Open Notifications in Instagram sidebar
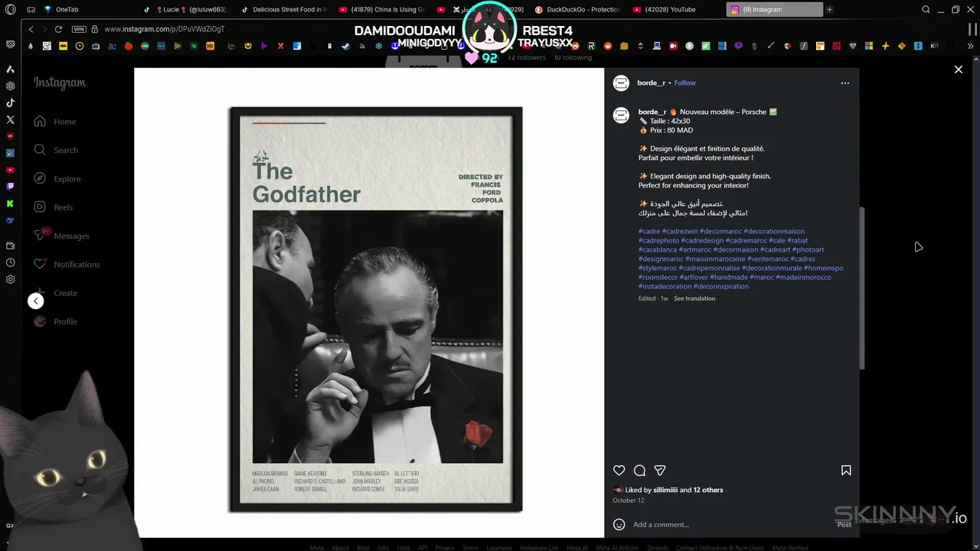 67,264
